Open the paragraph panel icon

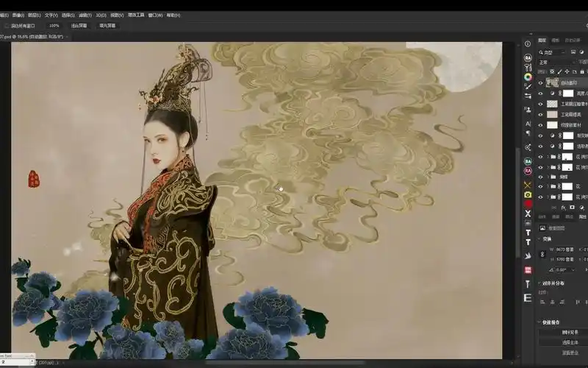(x=528, y=133)
